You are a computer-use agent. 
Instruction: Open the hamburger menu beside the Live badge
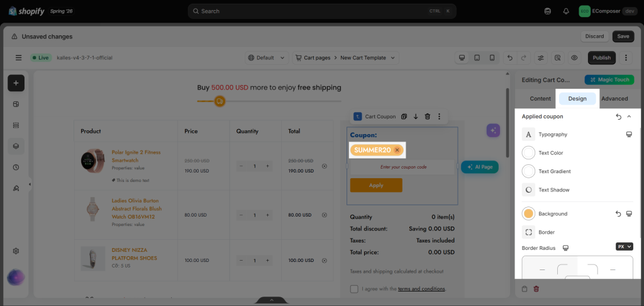(18, 58)
